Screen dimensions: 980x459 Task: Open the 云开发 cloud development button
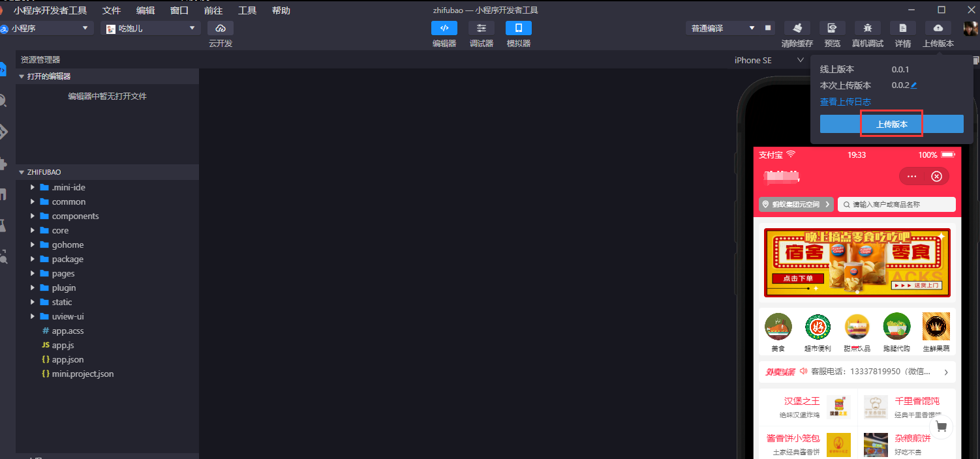coord(221,28)
